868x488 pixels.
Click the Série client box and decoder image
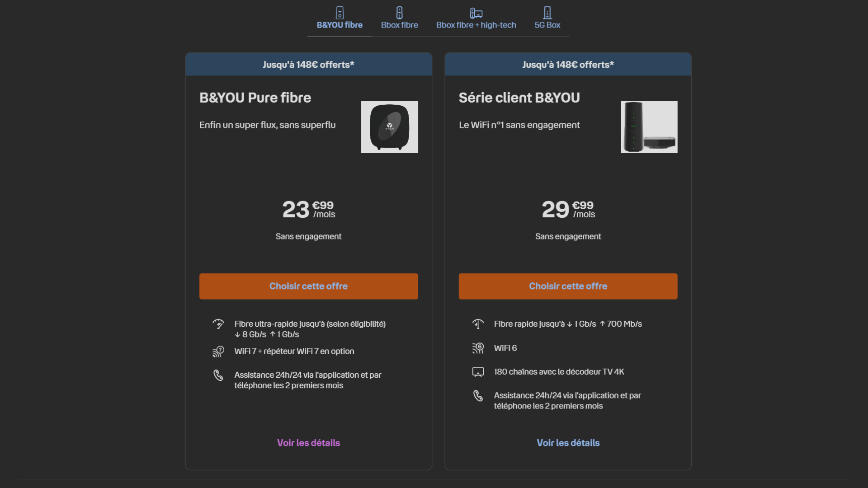pyautogui.click(x=649, y=127)
